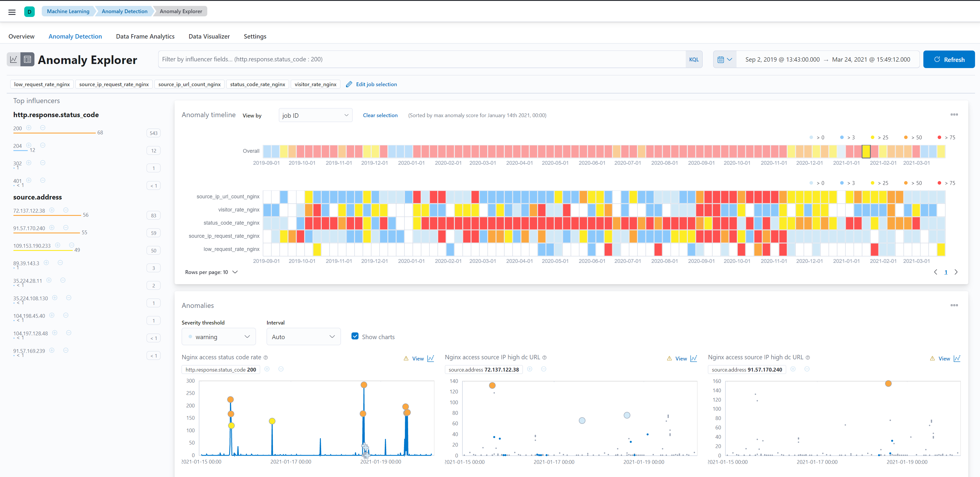Toggle KQL query language switch

(694, 59)
